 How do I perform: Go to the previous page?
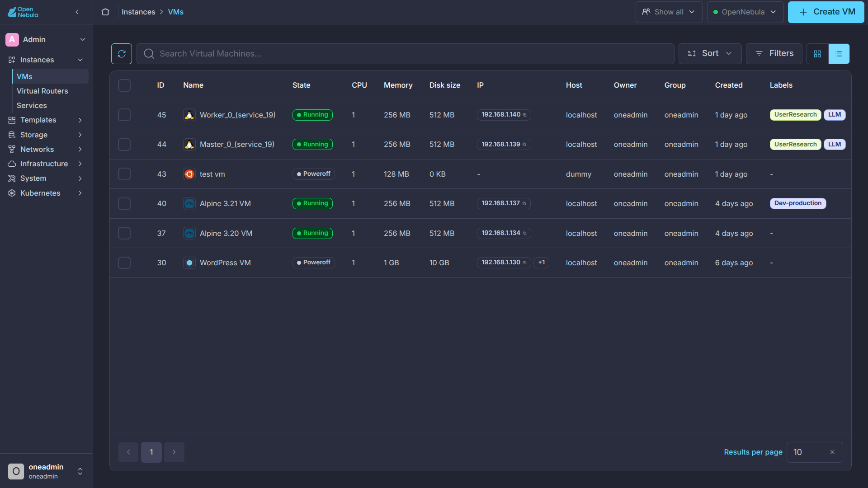click(x=128, y=452)
